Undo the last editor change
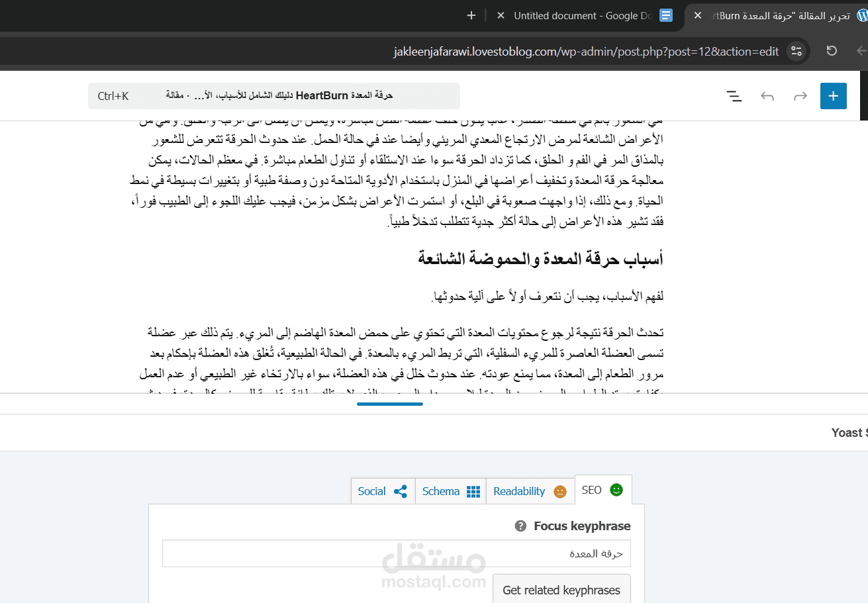 (767, 96)
